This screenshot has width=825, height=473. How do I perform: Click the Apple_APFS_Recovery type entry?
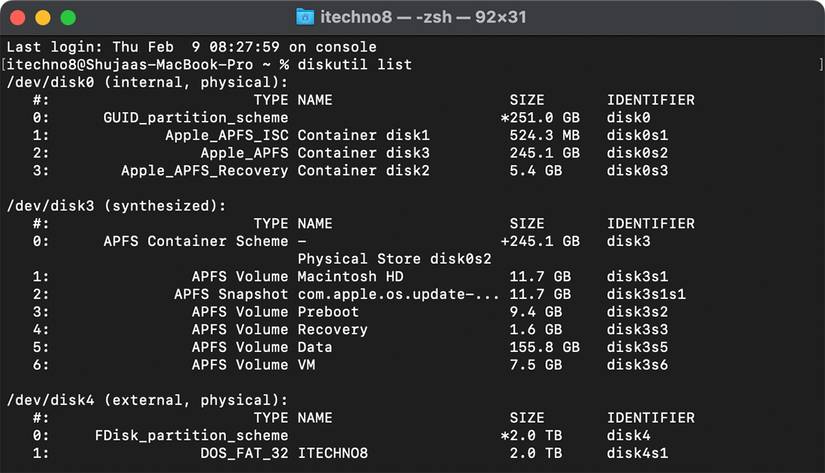tap(205, 171)
